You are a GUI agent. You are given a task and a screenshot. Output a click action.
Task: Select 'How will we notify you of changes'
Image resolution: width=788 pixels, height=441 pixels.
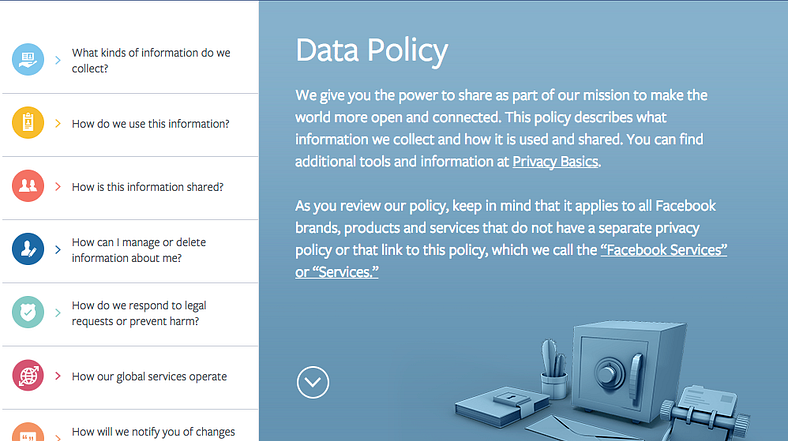[153, 432]
